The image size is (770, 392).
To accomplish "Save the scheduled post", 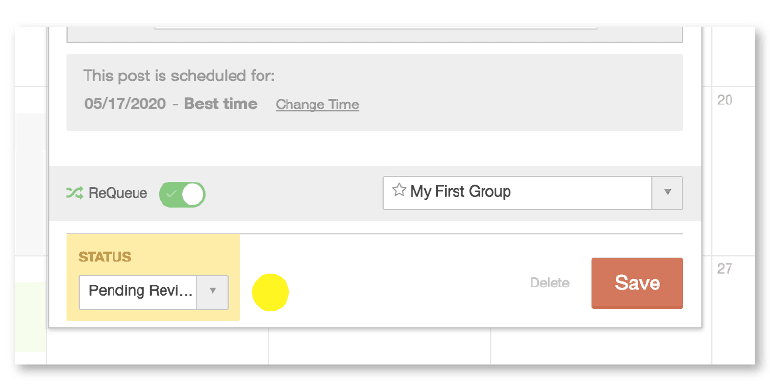I will coord(637,283).
